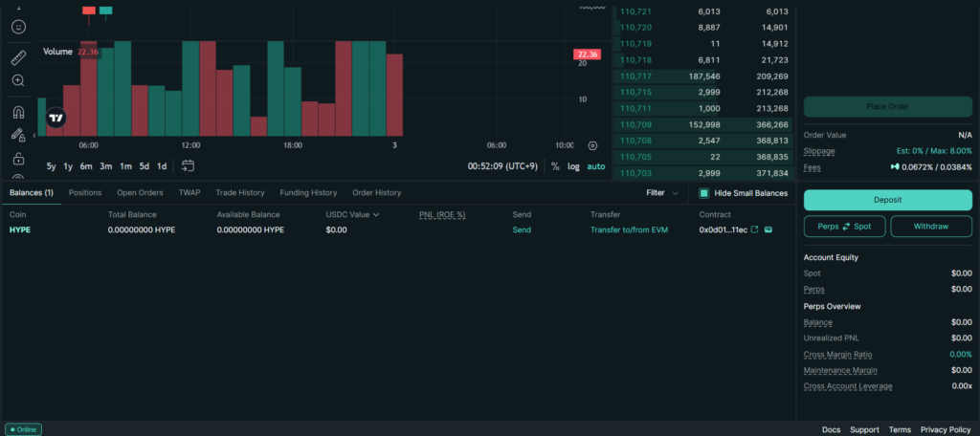
Task: Expand the Filter dropdown
Action: (662, 193)
